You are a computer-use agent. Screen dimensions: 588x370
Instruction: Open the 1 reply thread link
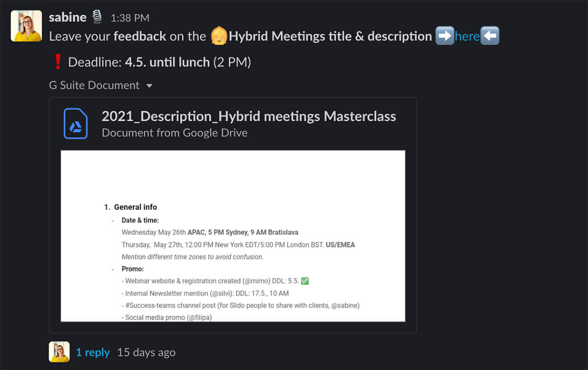(x=93, y=352)
